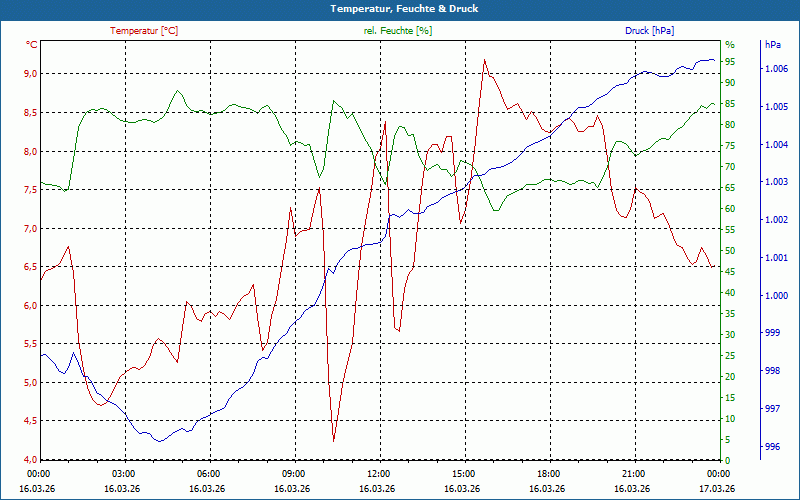Pick the 8,0 tick on the temperature axis

click(31, 151)
